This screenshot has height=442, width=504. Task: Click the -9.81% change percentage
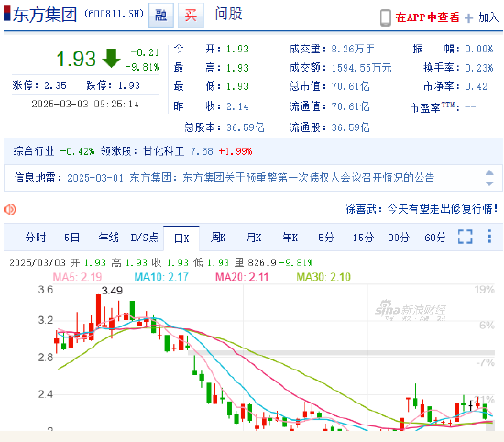[x=142, y=67]
